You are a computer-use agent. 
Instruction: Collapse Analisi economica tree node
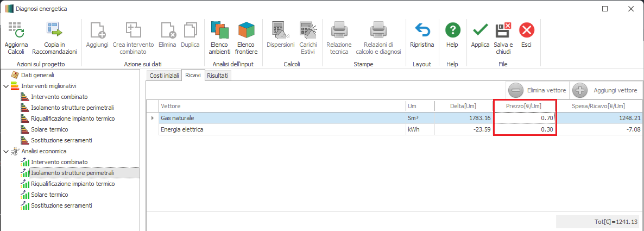[6, 151]
